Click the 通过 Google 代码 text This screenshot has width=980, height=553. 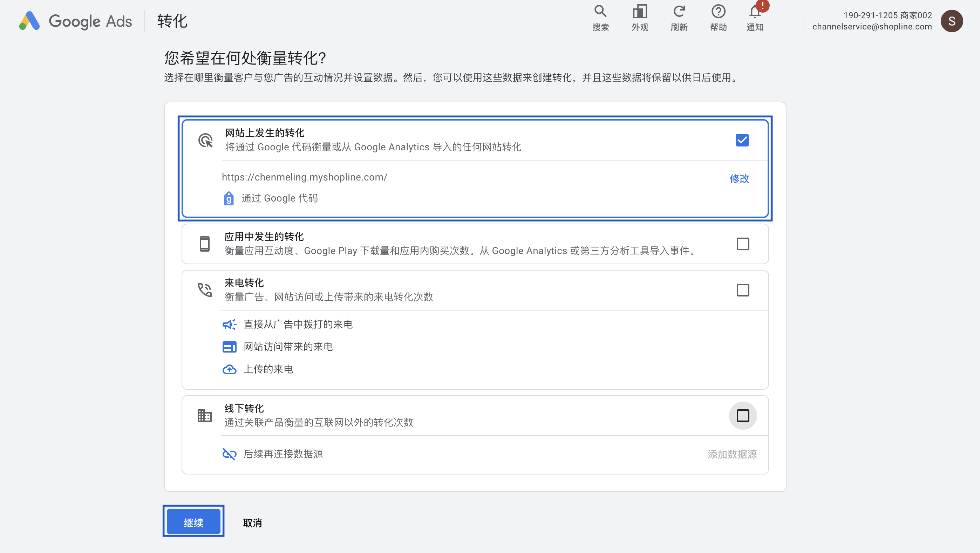[280, 198]
